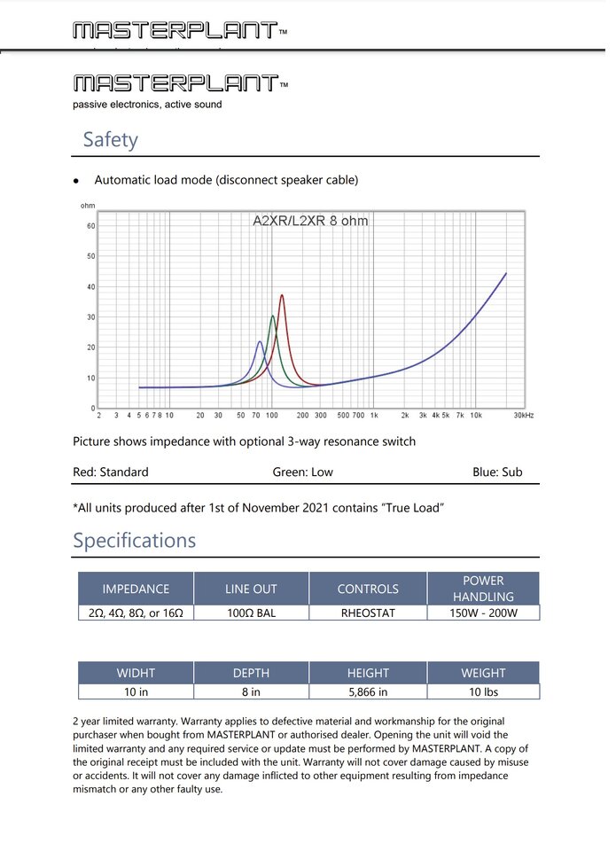Click the 'Automatic load mode' bullet text
The width and height of the screenshot is (616, 851).
click(226, 180)
